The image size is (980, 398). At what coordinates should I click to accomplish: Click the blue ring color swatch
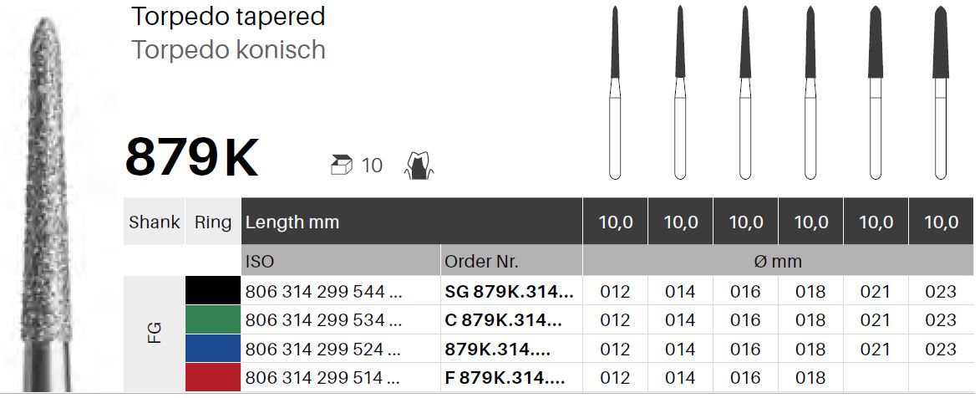[x=213, y=349]
